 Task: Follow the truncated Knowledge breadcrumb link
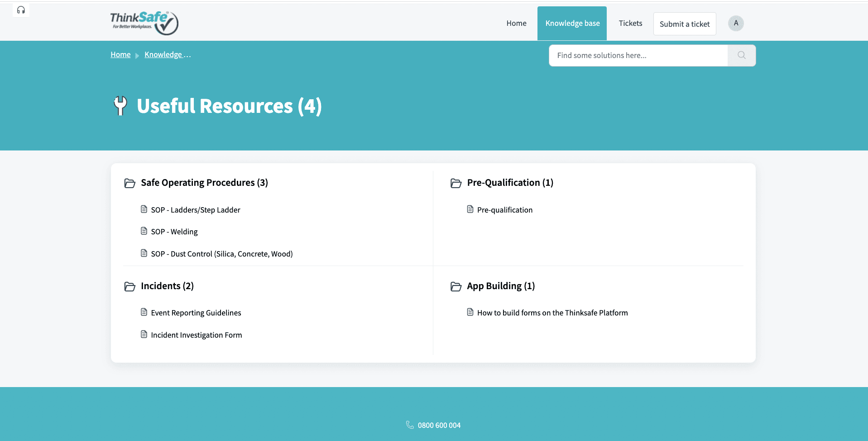tap(168, 54)
